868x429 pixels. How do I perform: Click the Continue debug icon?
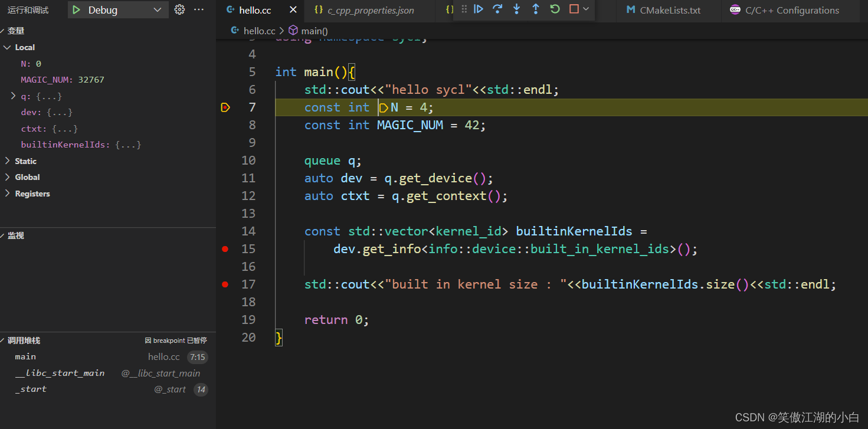(x=479, y=9)
